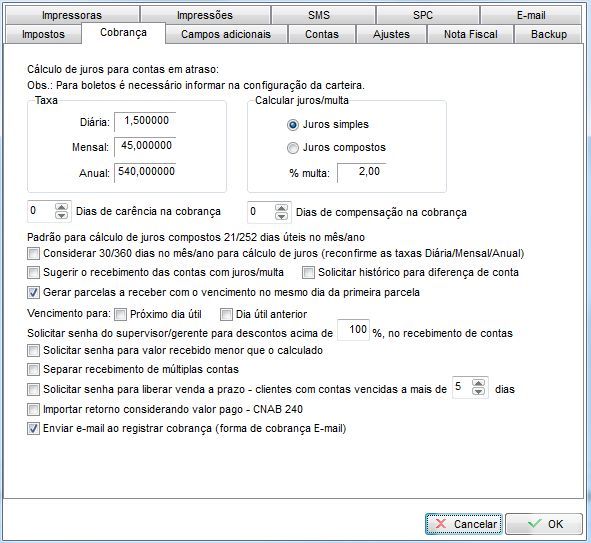Click the contas vencidas days field showing 5
This screenshot has width=591, height=543.
tap(462, 387)
